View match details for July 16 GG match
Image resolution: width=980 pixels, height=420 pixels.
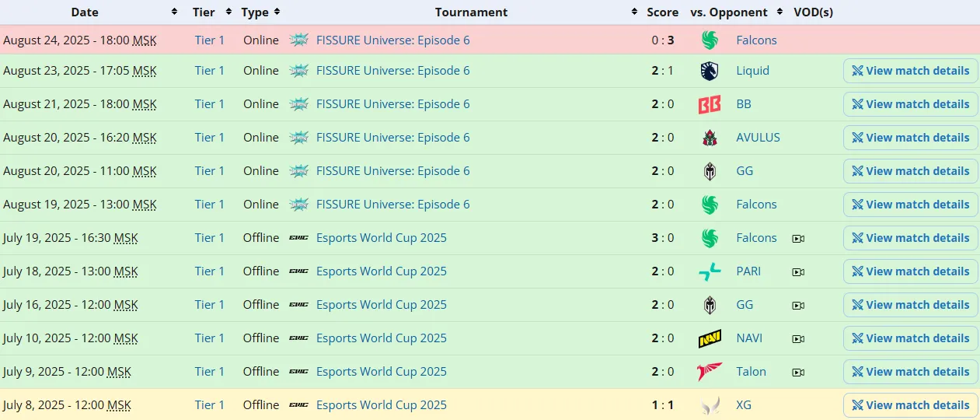pos(911,305)
